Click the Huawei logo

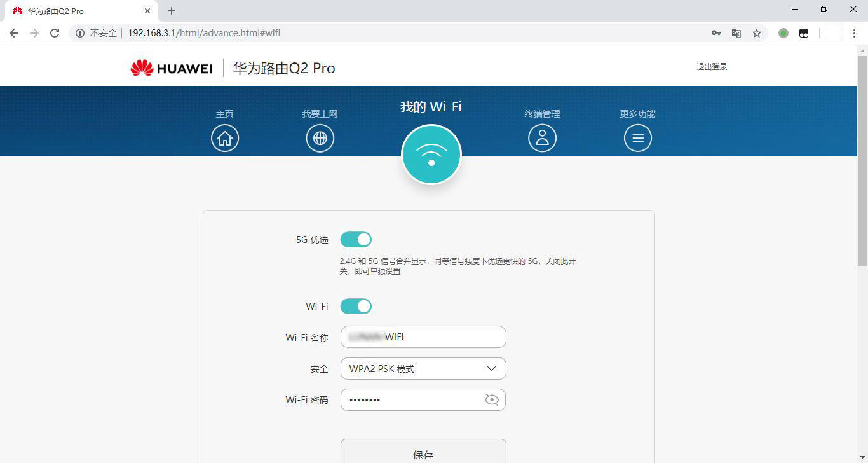[172, 68]
